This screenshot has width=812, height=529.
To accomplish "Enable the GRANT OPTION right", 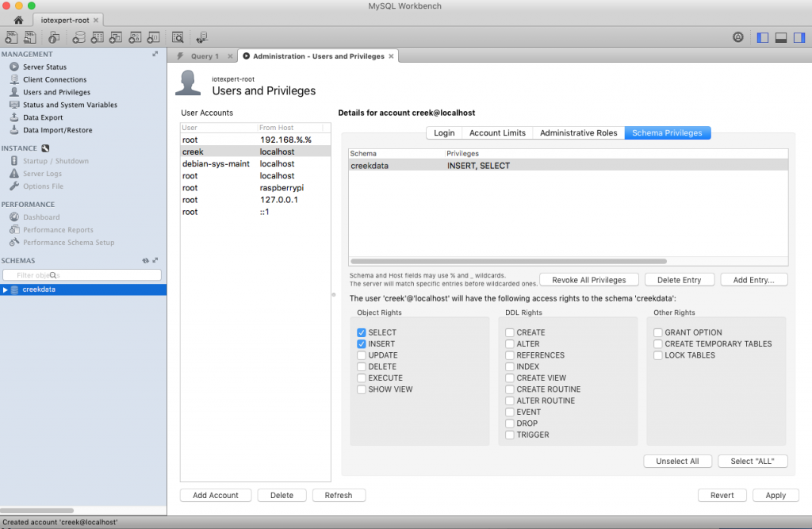I will pos(657,332).
